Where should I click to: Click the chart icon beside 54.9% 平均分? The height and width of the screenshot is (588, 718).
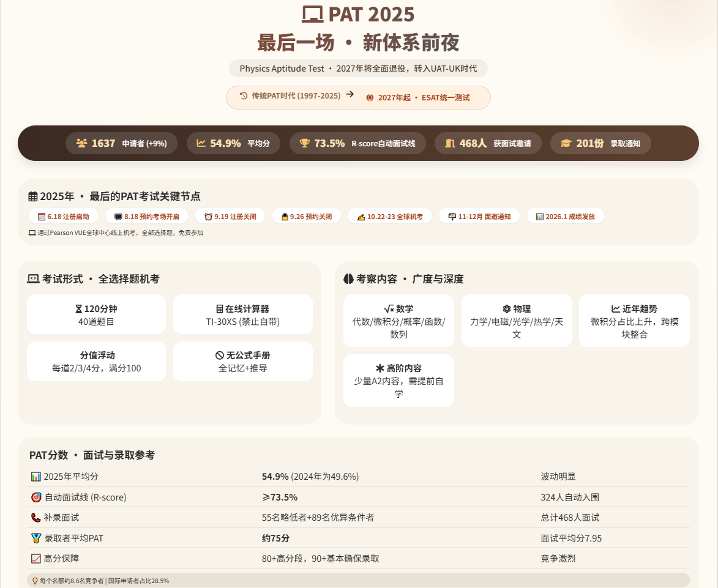[x=201, y=143]
